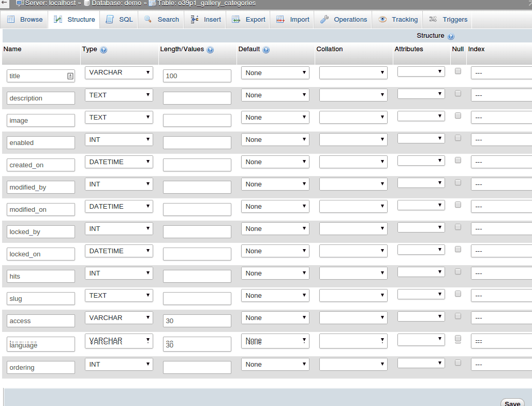
Task: Click the SQL tab document icon
Action: (110, 19)
